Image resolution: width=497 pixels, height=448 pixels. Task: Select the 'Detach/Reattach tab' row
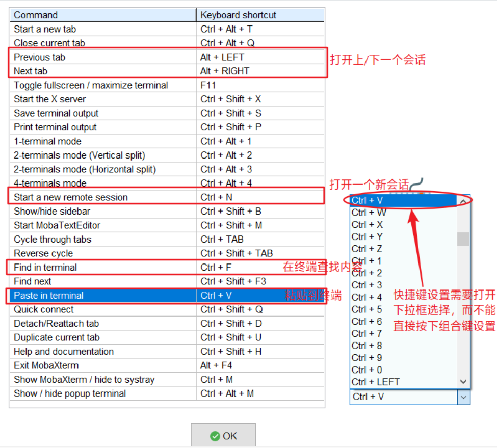167,324
